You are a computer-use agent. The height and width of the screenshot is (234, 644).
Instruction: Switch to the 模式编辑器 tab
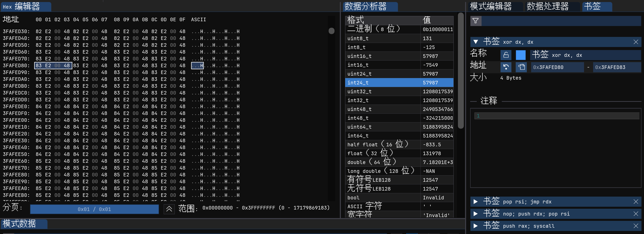point(491,6)
